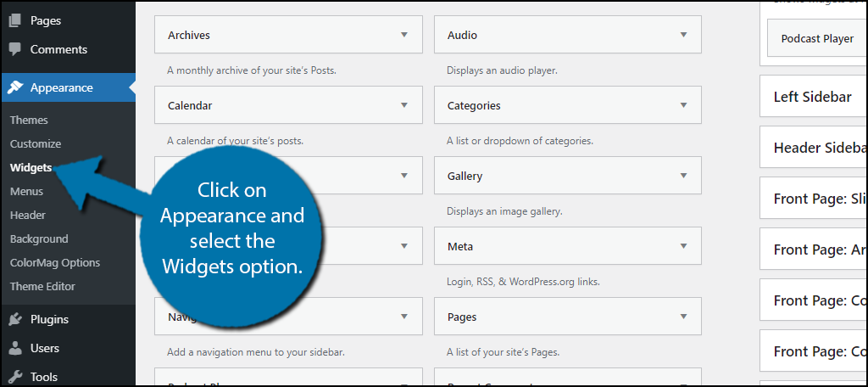
Task: Expand the widget arrow left of Meta
Action: tap(404, 245)
